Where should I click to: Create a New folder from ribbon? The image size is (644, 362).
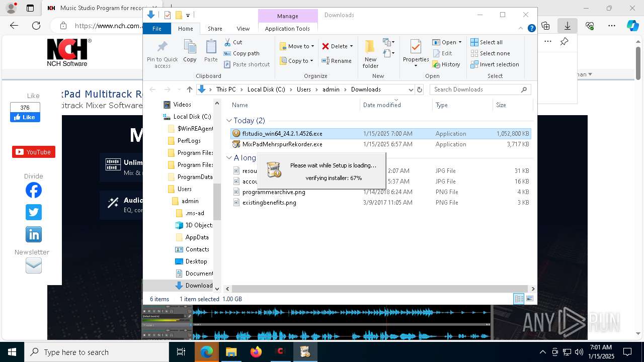(x=370, y=54)
